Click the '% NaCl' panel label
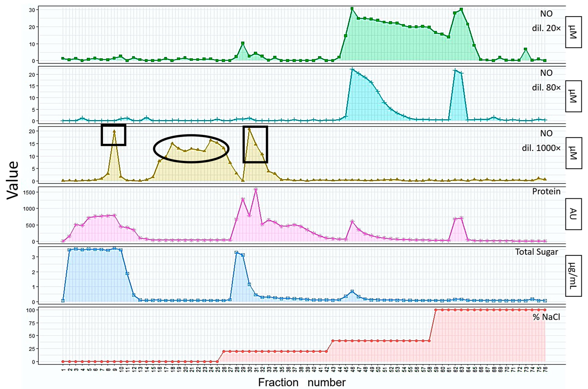588x389 pixels. coord(546,317)
